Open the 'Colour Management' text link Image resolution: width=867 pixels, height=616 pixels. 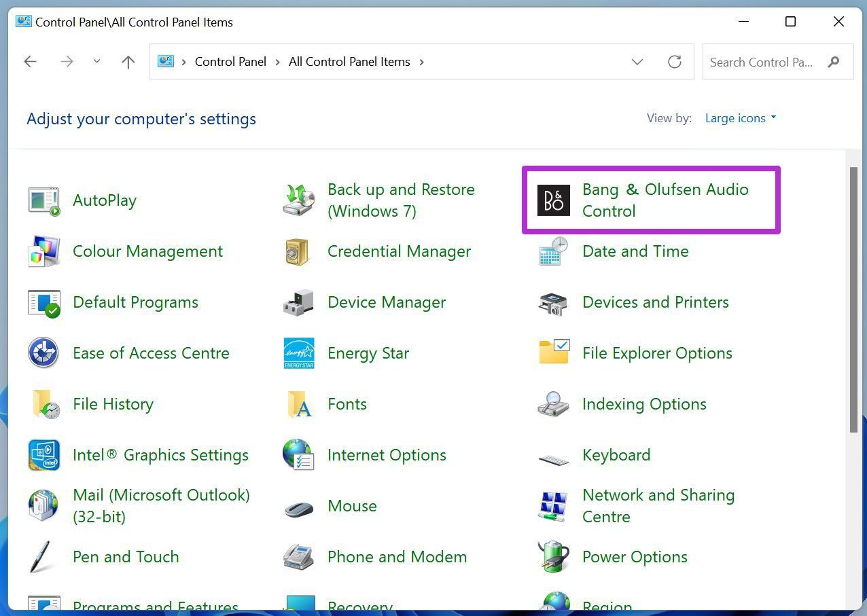(x=147, y=251)
